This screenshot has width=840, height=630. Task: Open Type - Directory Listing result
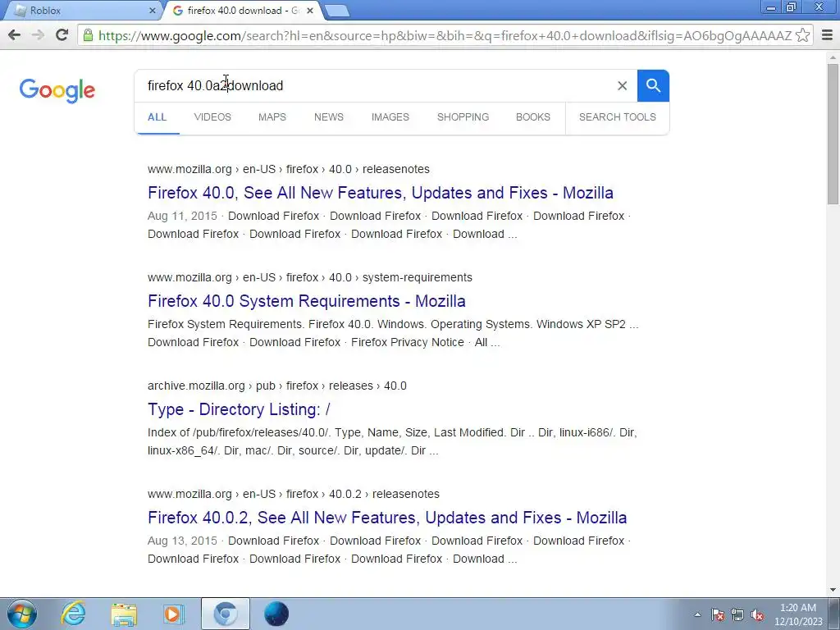coord(239,409)
